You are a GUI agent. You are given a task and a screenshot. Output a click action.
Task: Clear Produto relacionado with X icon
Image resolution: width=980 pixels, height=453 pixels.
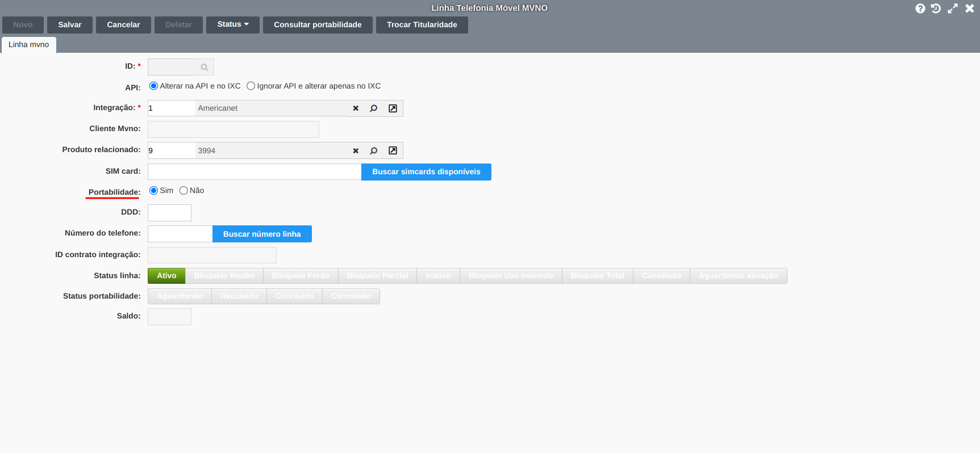coord(356,150)
